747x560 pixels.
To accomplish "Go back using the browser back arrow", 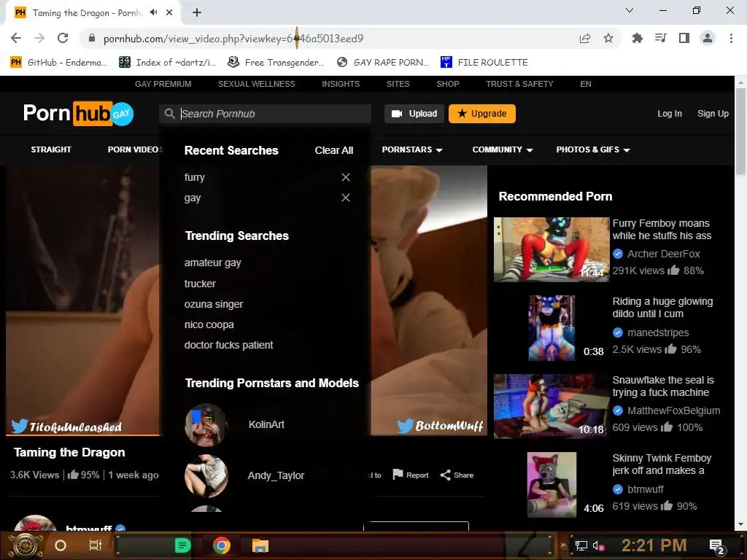I will (16, 38).
